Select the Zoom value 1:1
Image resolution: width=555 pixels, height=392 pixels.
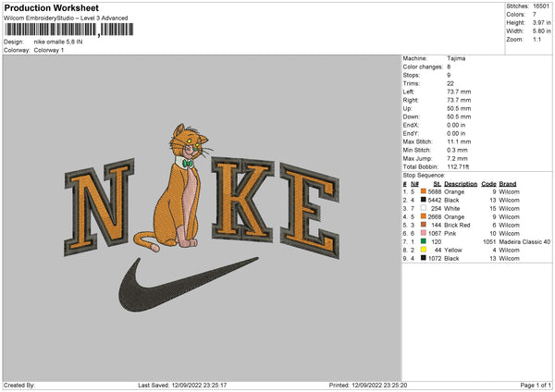(536, 39)
